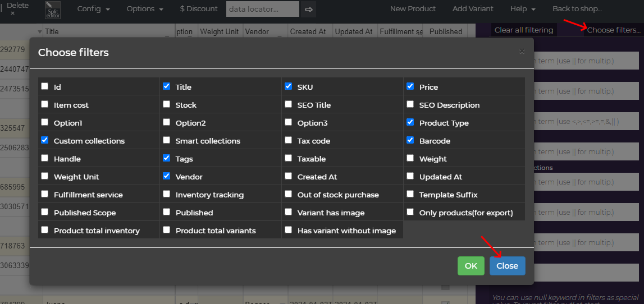
Task: Click Add Variant in top bar
Action: coord(473,9)
